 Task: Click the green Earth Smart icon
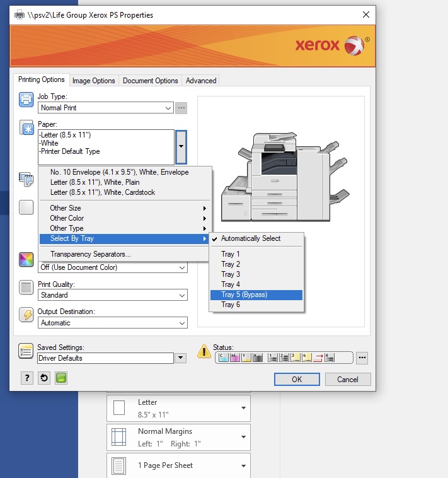(x=61, y=378)
